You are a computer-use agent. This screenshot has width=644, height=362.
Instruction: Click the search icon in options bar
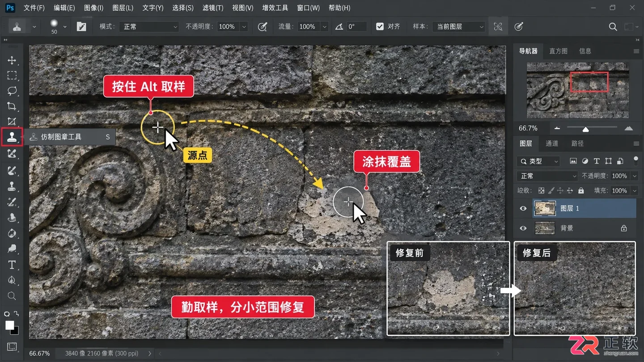click(x=613, y=27)
